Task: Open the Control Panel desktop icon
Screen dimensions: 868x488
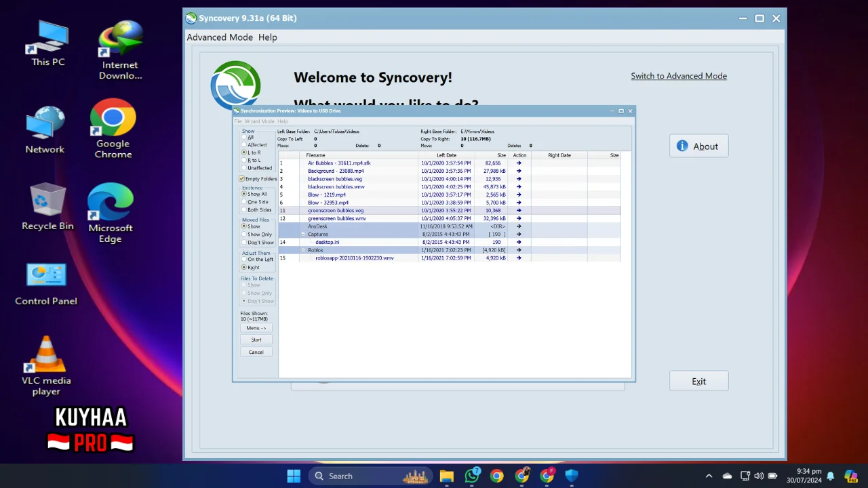Action: point(46,284)
